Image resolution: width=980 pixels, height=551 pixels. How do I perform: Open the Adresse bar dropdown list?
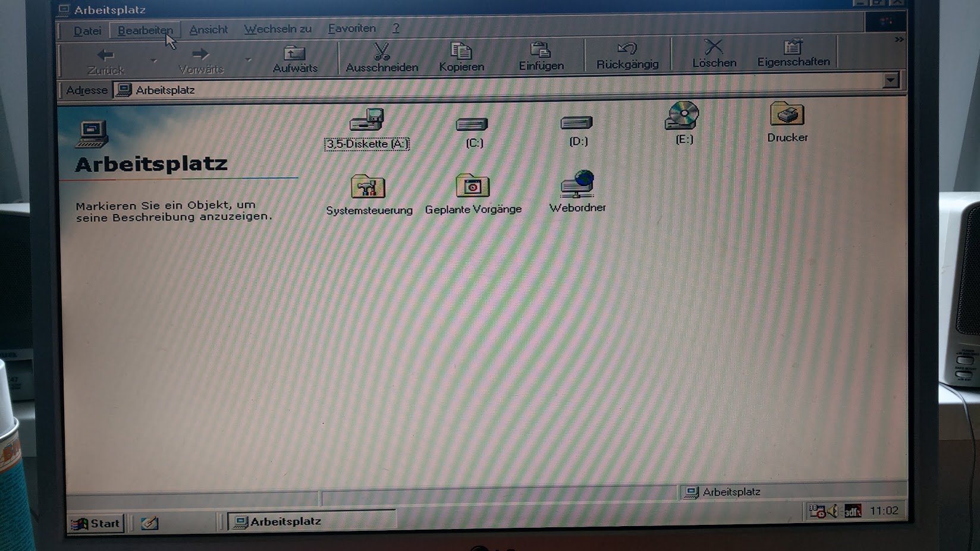(x=890, y=80)
